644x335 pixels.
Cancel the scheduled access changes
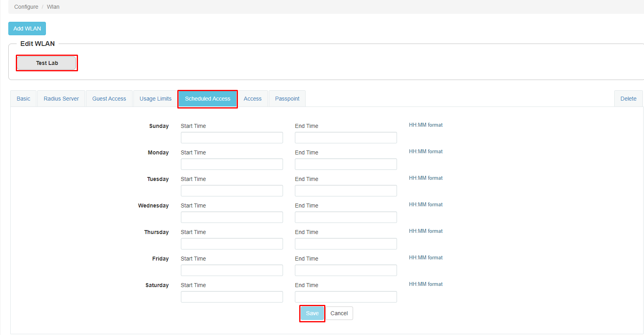(x=339, y=313)
